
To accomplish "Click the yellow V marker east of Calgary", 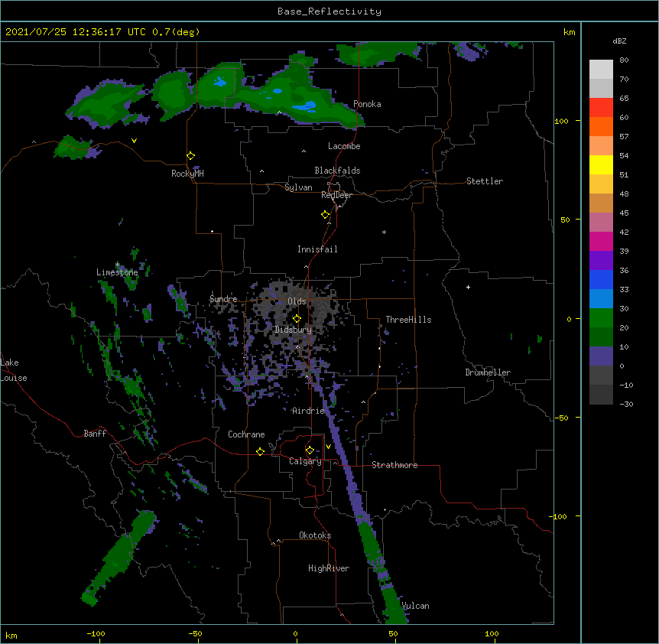I will tap(328, 447).
